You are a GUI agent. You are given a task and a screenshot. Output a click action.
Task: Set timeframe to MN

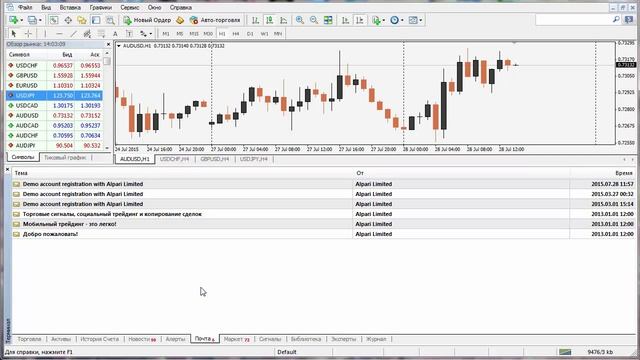[x=278, y=33]
